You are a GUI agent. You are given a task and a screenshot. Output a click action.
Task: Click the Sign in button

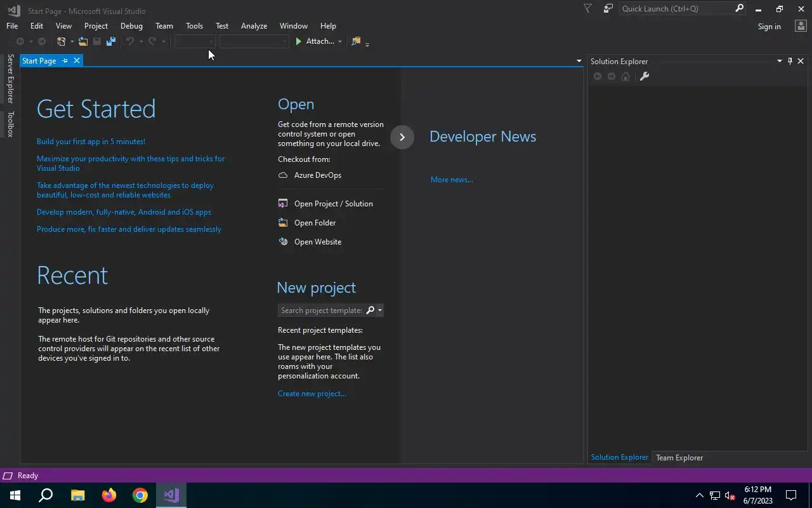pyautogui.click(x=769, y=27)
